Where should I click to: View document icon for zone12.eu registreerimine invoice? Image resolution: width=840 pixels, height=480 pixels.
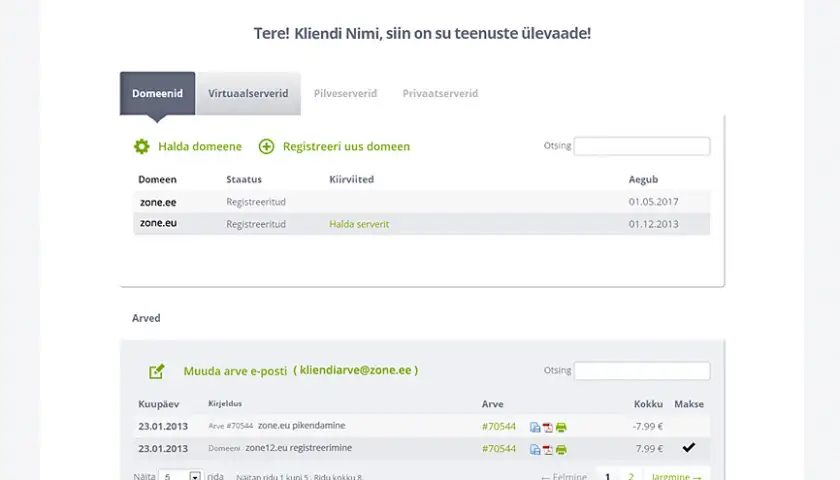tap(535, 449)
